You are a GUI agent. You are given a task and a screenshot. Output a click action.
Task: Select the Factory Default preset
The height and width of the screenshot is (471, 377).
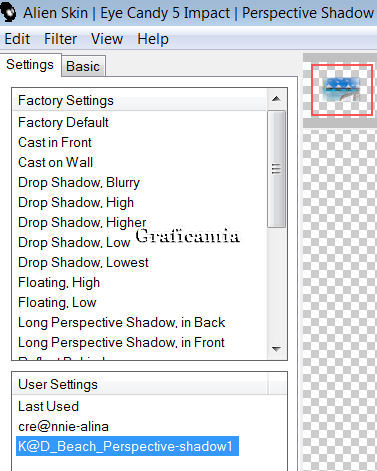[63, 122]
